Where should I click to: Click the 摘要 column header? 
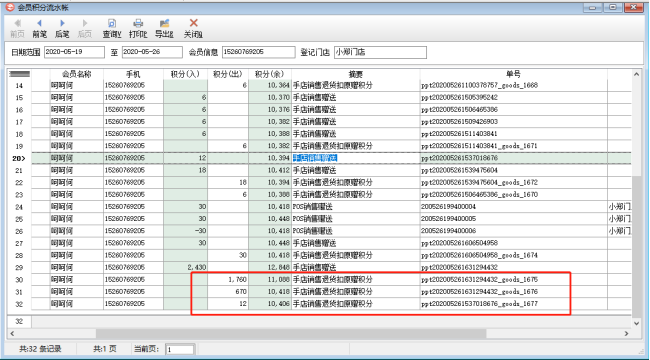(x=356, y=74)
